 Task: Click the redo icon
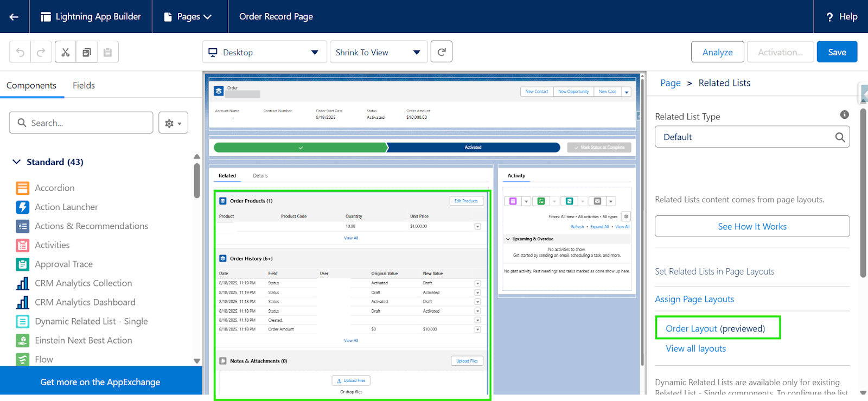pyautogui.click(x=41, y=52)
